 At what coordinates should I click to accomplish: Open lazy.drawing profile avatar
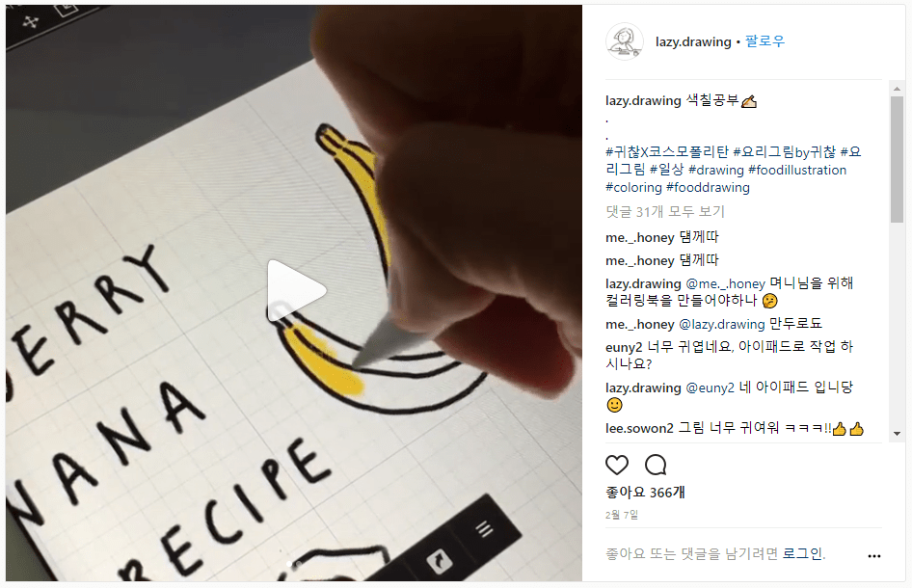624,41
